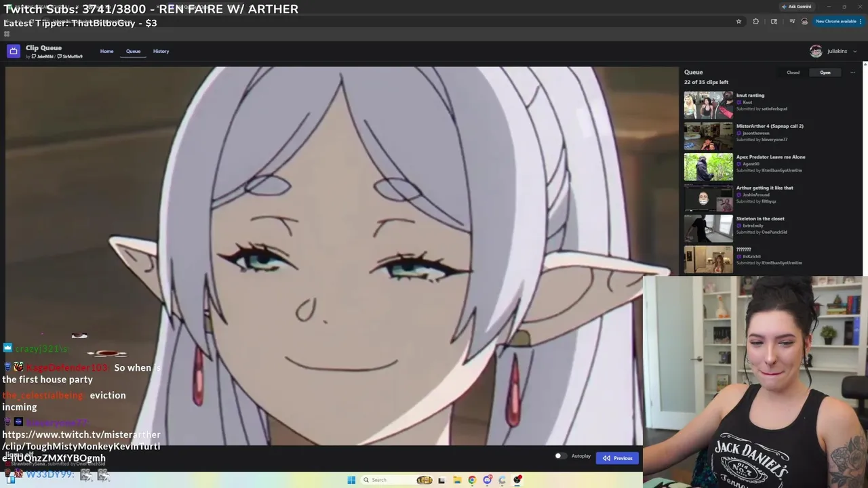Click the 'Queue' panel heading
This screenshot has height=488, width=868.
pos(693,72)
